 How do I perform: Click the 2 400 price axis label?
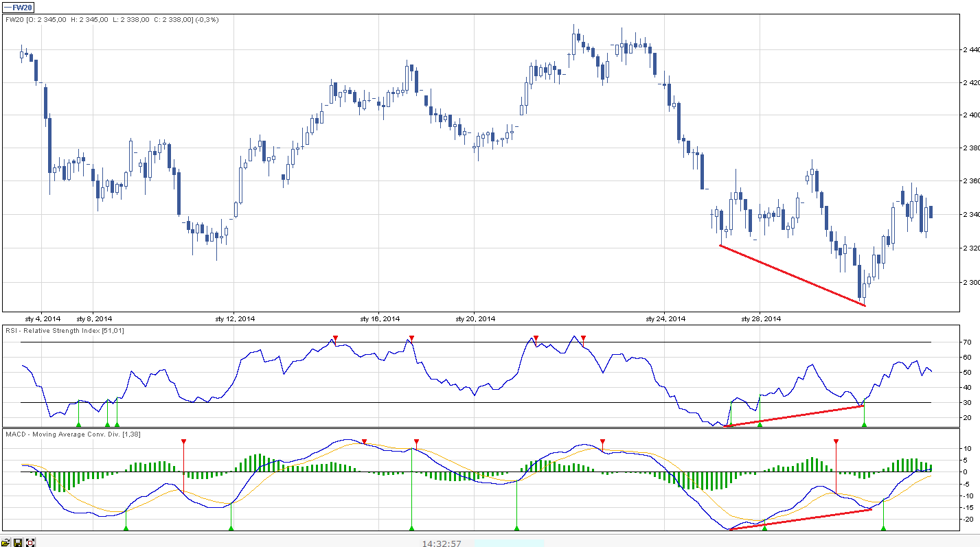[x=970, y=115]
